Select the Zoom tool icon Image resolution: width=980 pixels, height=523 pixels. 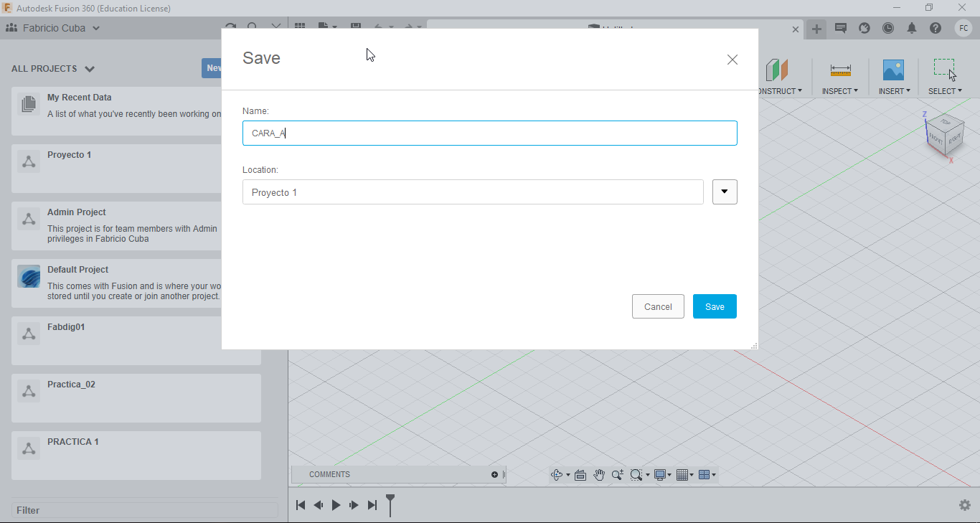[x=617, y=475]
